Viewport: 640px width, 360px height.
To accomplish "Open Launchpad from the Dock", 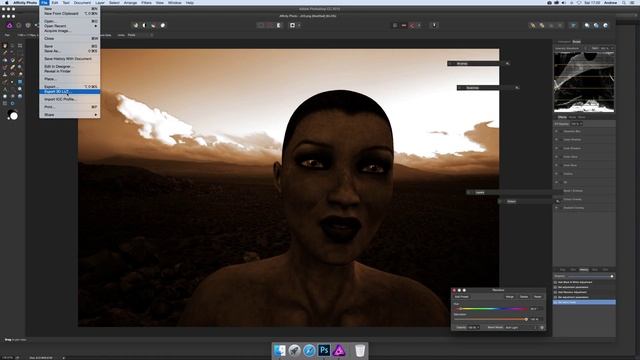I will click(294, 350).
